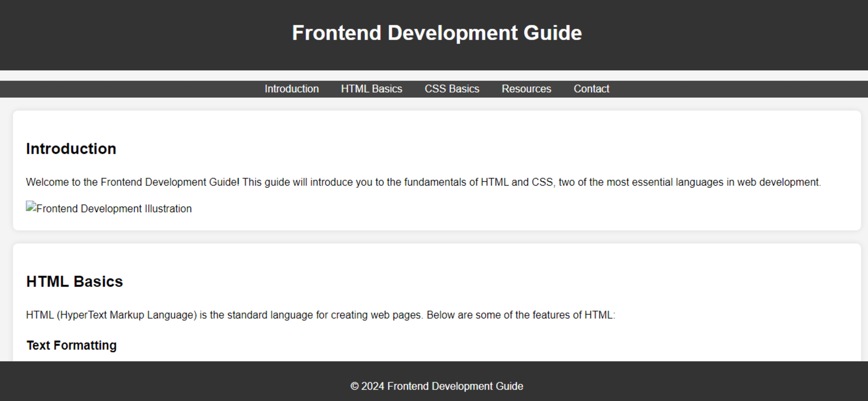Open the Introduction nav link
The image size is (868, 401).
point(292,89)
